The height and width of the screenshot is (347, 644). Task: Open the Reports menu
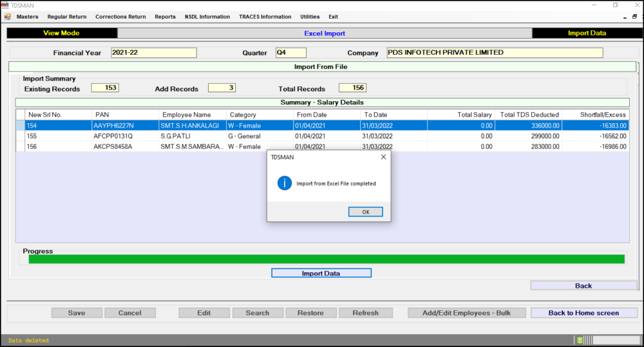coord(165,17)
